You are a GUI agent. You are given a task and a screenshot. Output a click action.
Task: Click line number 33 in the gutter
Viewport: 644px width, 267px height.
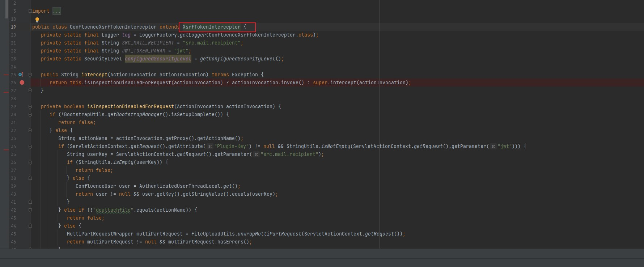(x=13, y=138)
